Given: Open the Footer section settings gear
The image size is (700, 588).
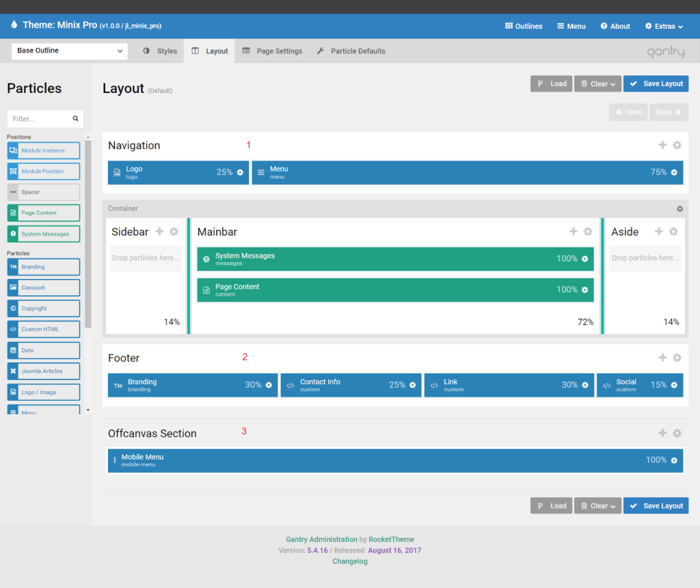Looking at the screenshot, I should (x=677, y=358).
